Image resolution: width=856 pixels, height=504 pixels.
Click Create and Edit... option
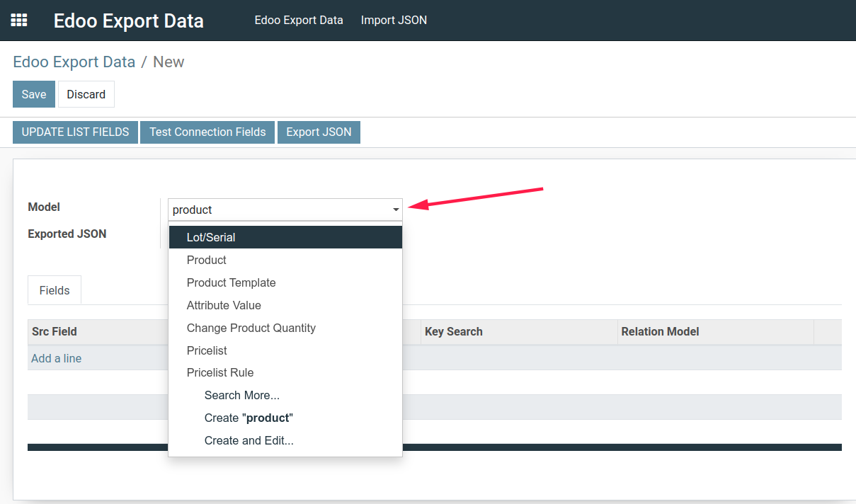[285, 440]
